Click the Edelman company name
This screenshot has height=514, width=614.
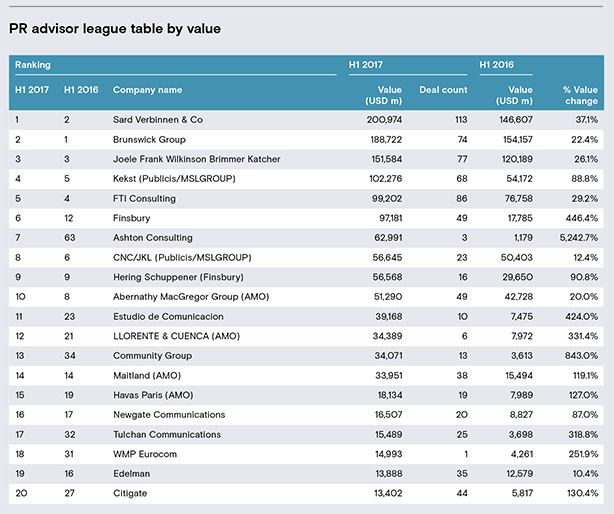132,474
